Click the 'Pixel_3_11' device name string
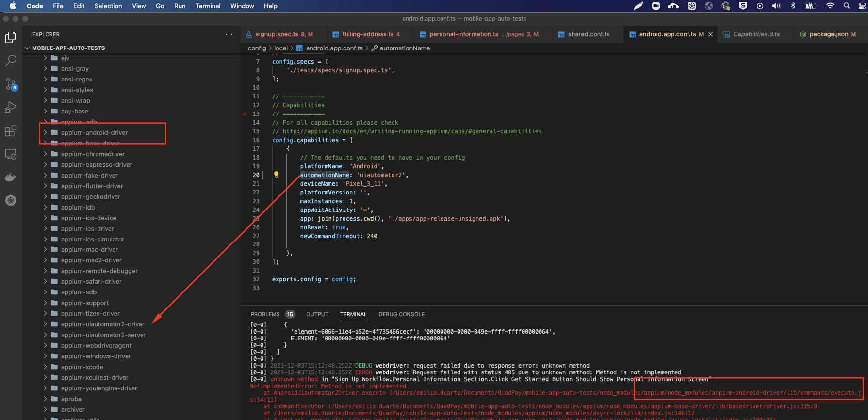Image resolution: width=868 pixels, height=420 pixels. pyautogui.click(x=363, y=184)
